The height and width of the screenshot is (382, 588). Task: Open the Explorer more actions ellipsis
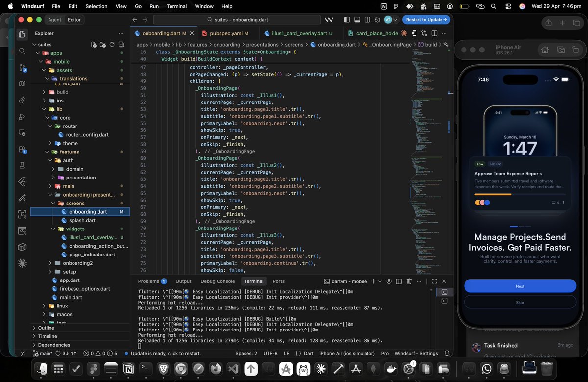click(122, 33)
